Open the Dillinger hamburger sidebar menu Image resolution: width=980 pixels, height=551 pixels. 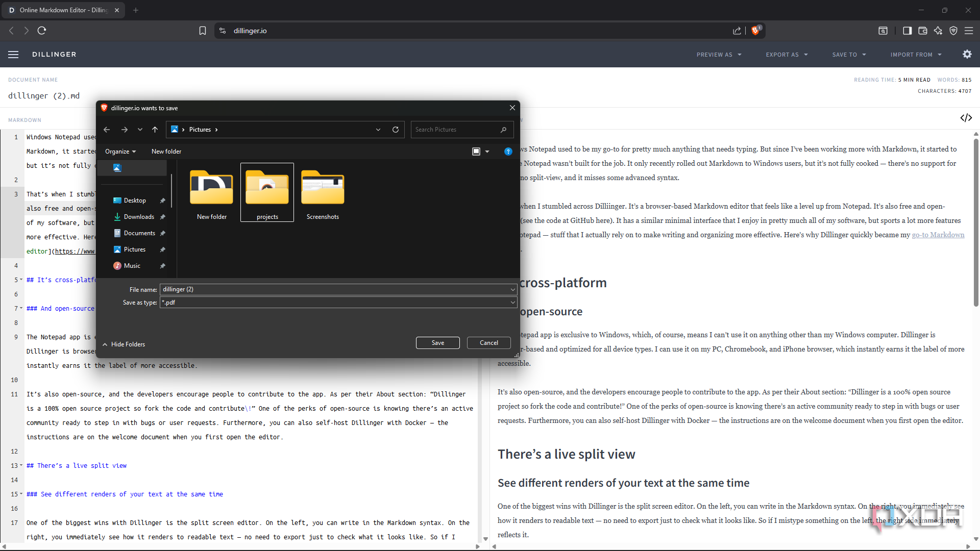pos(13,55)
